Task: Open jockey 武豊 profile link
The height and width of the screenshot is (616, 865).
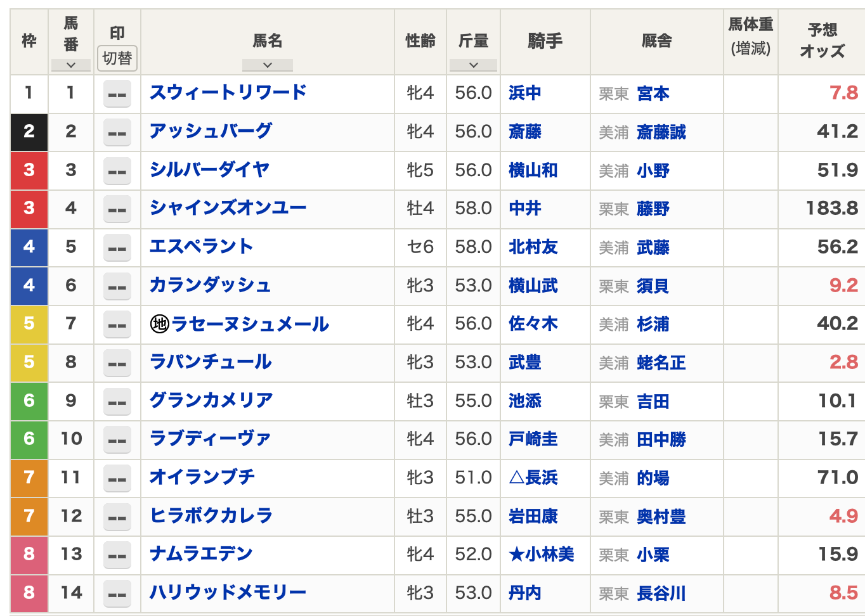Action: point(524,363)
